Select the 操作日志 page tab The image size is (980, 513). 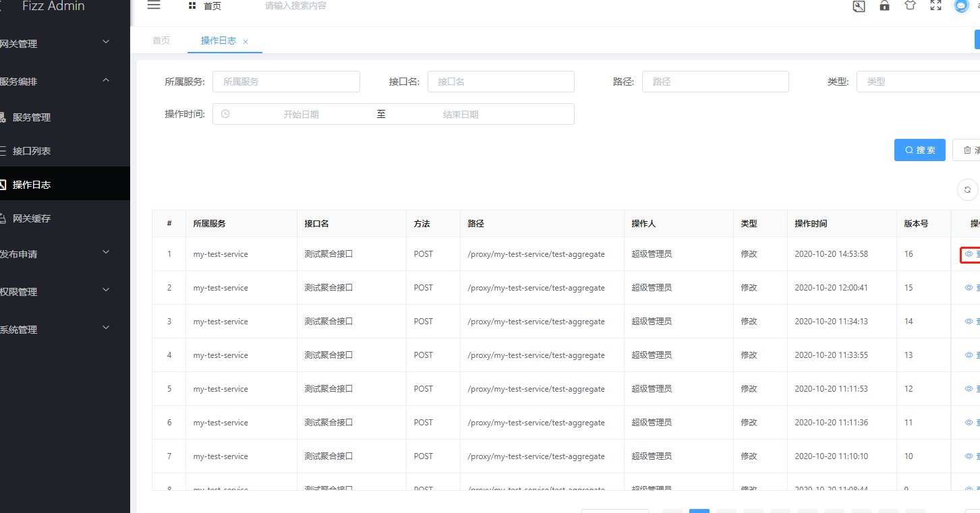(x=219, y=40)
